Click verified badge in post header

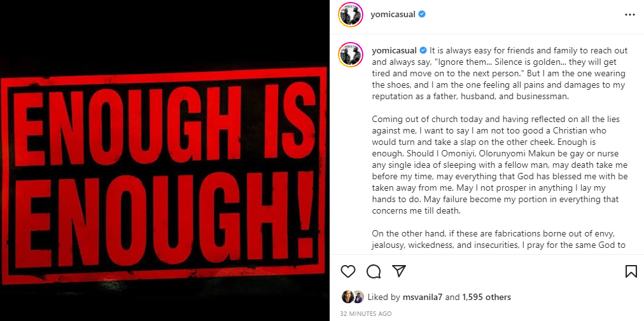422,15
